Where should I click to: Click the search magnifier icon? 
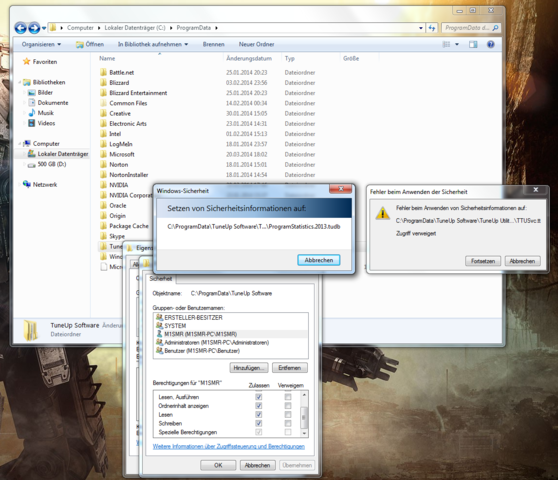496,28
